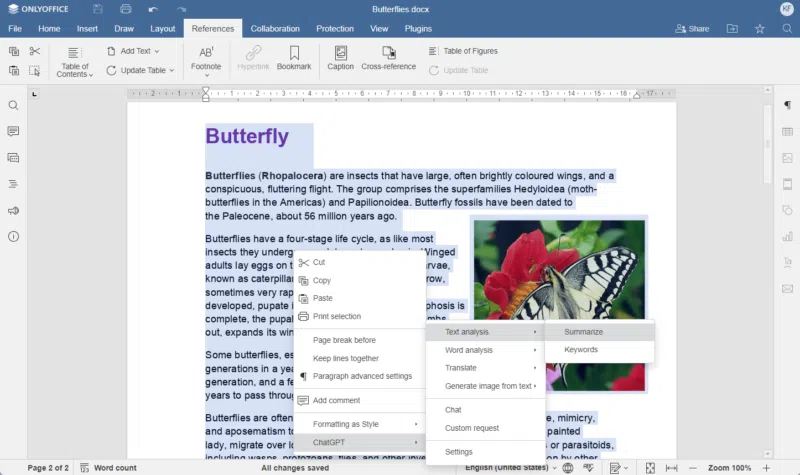Image resolution: width=800 pixels, height=475 pixels.
Task: Click the Share button
Action: (691, 29)
